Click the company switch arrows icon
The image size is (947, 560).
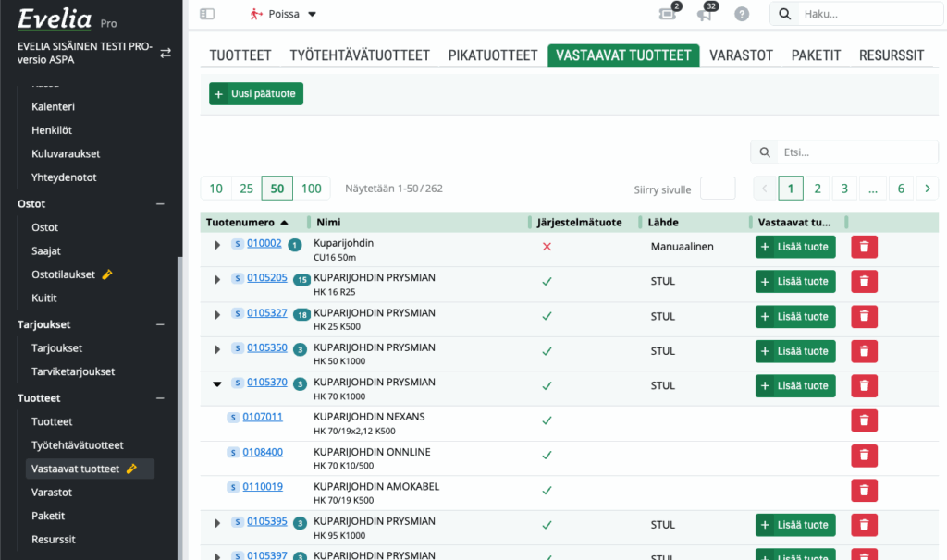(166, 53)
